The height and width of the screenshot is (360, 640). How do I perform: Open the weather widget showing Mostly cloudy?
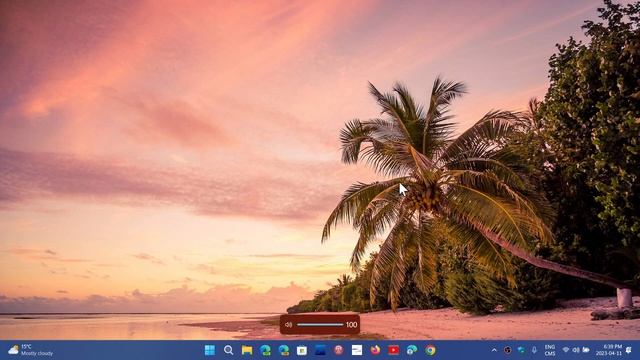pos(31,350)
